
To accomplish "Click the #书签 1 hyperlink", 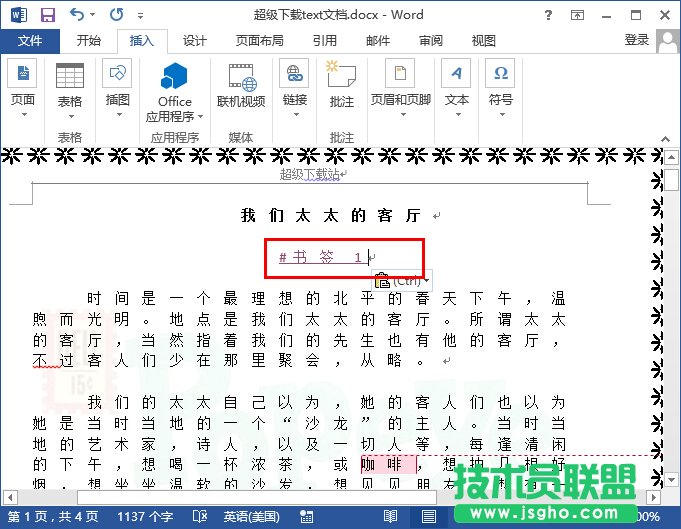I will 320,257.
